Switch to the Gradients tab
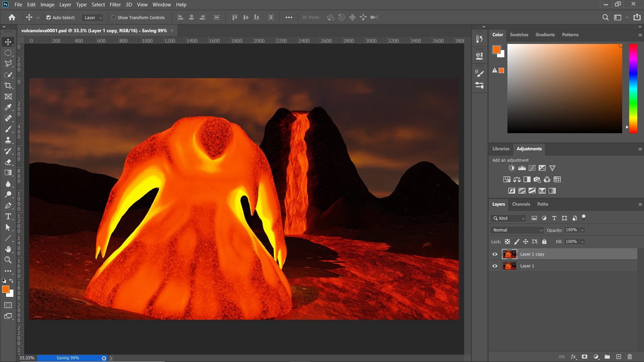The image size is (644, 362). click(x=545, y=35)
